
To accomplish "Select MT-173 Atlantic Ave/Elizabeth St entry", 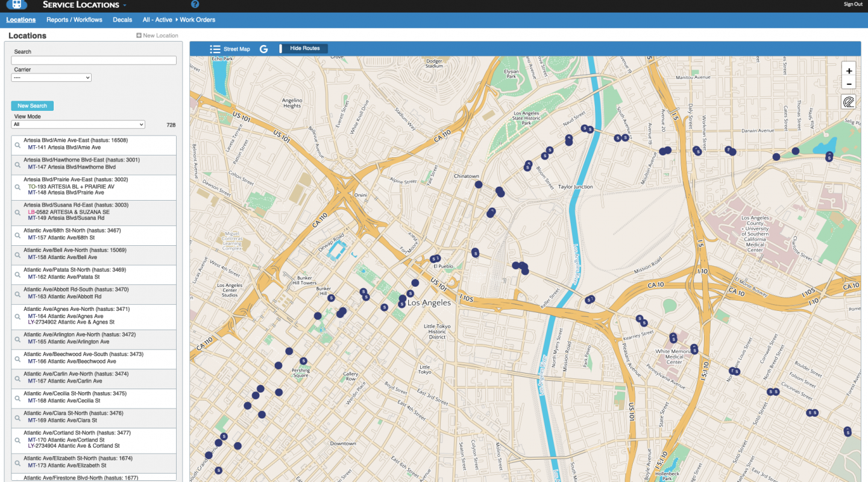I will (67, 466).
